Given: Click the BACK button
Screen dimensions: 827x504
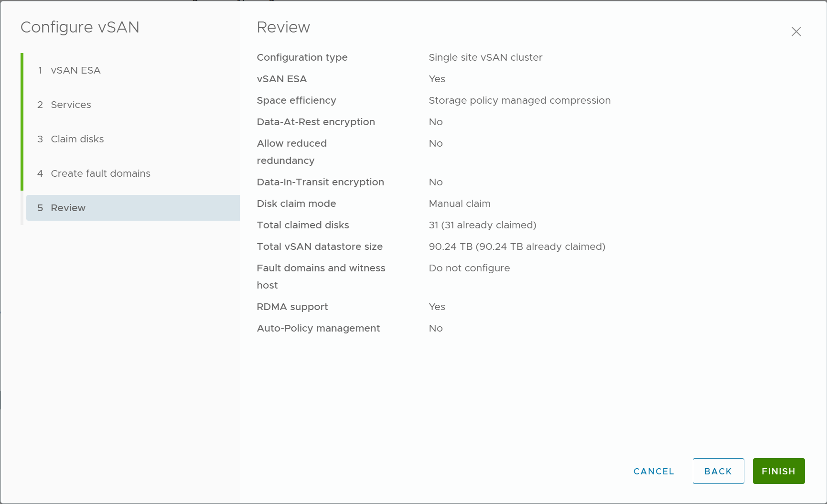Looking at the screenshot, I should (x=718, y=471).
